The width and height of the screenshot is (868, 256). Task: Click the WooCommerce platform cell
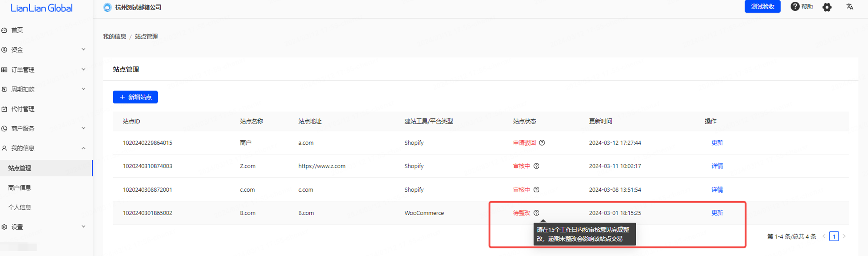pyautogui.click(x=424, y=213)
